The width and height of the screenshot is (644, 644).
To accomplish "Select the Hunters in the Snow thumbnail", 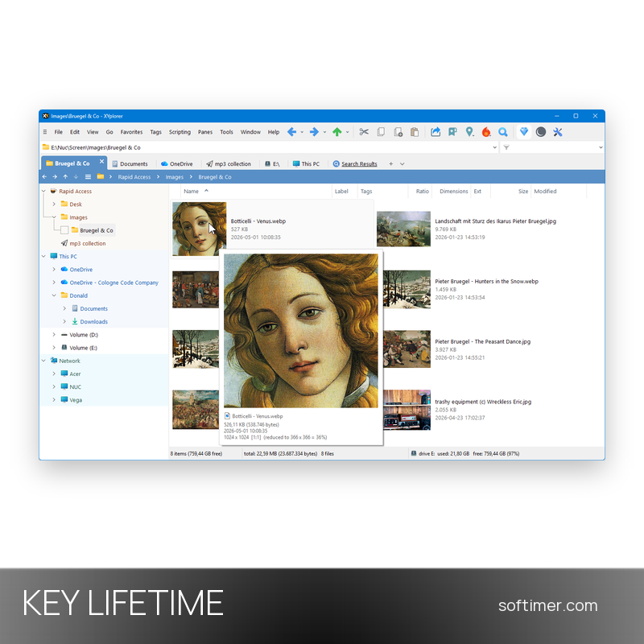I will coord(407,289).
